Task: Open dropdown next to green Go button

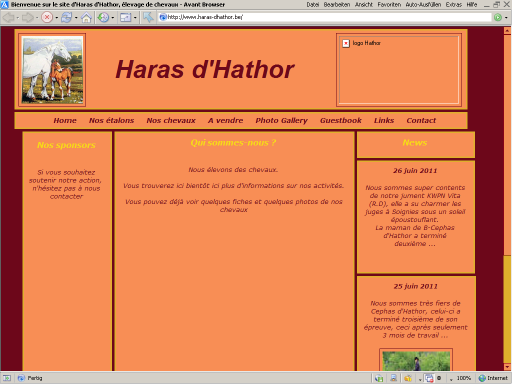Action: tap(506, 18)
